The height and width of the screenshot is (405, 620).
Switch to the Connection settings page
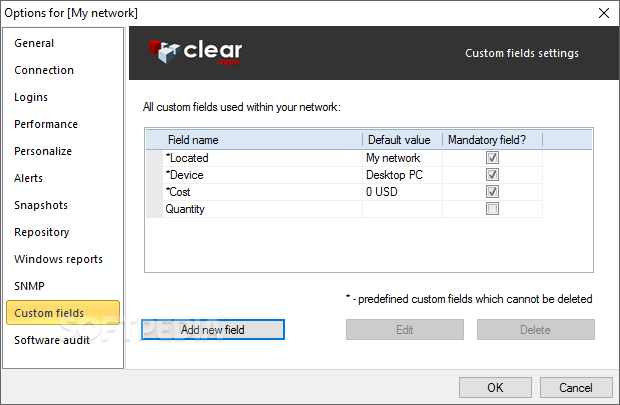[44, 70]
